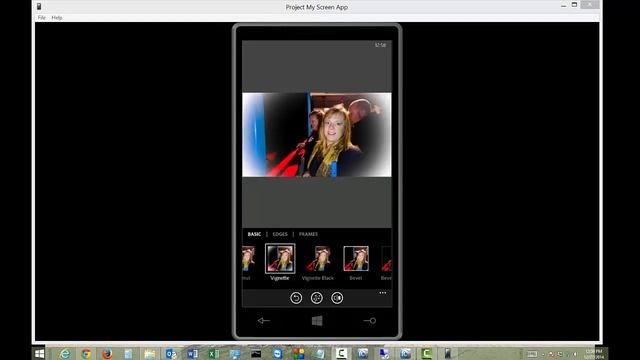Select the Vignette Black effect thumbnail
The width and height of the screenshot is (640, 360).
(x=318, y=258)
